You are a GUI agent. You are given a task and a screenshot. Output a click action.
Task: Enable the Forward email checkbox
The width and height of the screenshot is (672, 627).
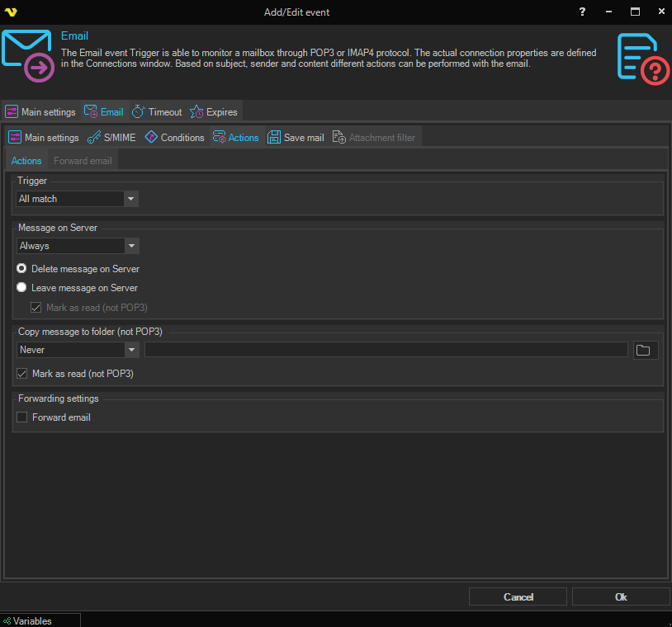22,417
